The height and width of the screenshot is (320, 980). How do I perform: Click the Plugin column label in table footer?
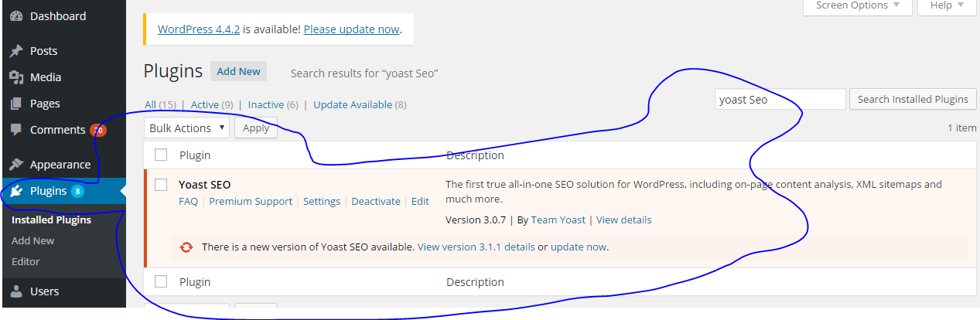click(195, 282)
